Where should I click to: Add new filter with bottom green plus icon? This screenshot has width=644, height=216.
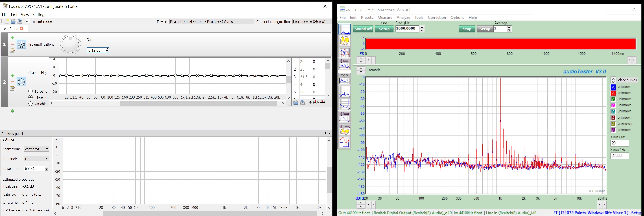click(x=13, y=111)
